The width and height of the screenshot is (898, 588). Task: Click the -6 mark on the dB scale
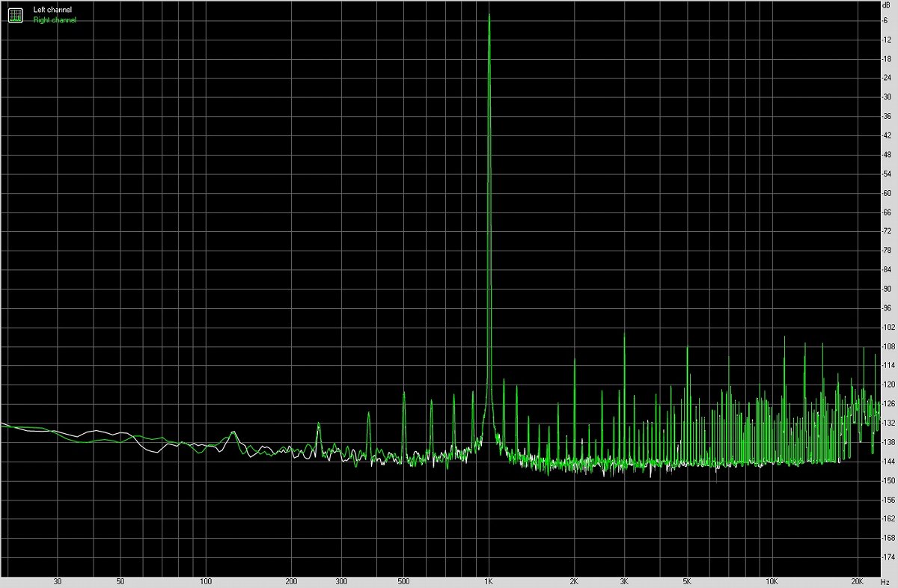tap(888, 20)
